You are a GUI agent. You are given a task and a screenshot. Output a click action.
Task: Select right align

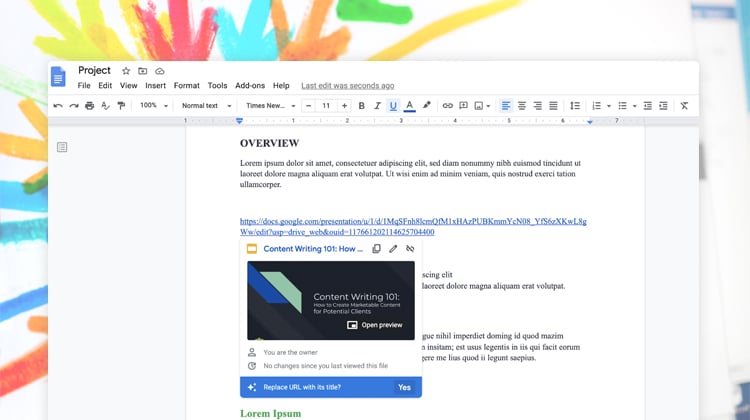click(x=537, y=106)
